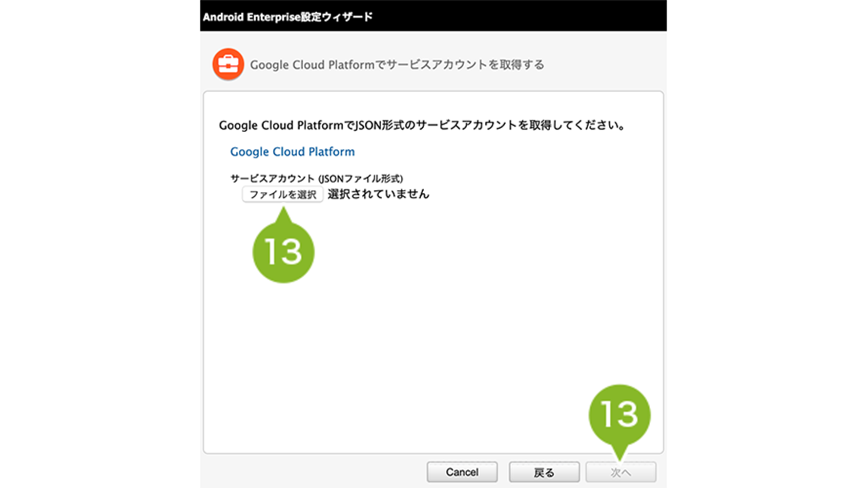Viewport: 868px width, 488px height.
Task: Click the green 13 marker above 次へ
Action: click(x=619, y=415)
